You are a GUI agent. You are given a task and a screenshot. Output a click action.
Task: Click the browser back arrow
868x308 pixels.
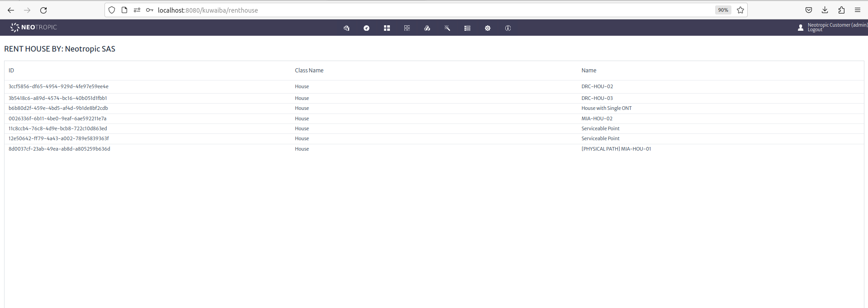(x=11, y=10)
